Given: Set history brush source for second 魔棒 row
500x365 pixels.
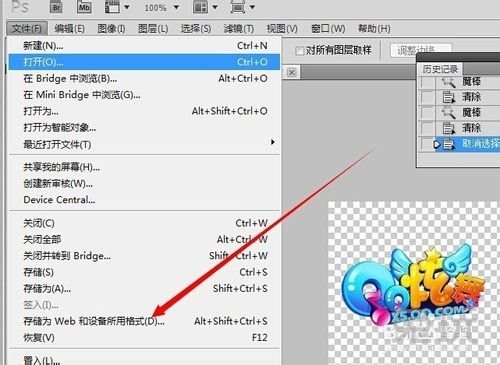Looking at the screenshot, I should (x=428, y=112).
